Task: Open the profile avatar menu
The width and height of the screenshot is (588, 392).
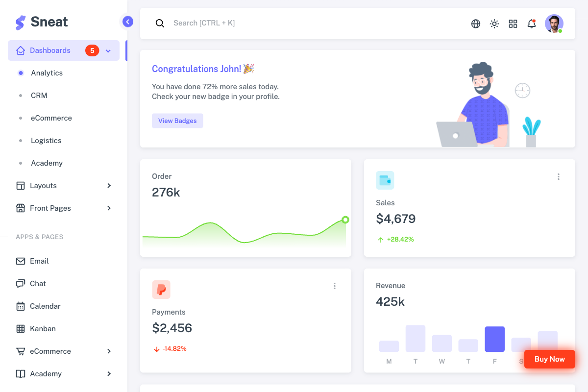Action: coord(554,23)
